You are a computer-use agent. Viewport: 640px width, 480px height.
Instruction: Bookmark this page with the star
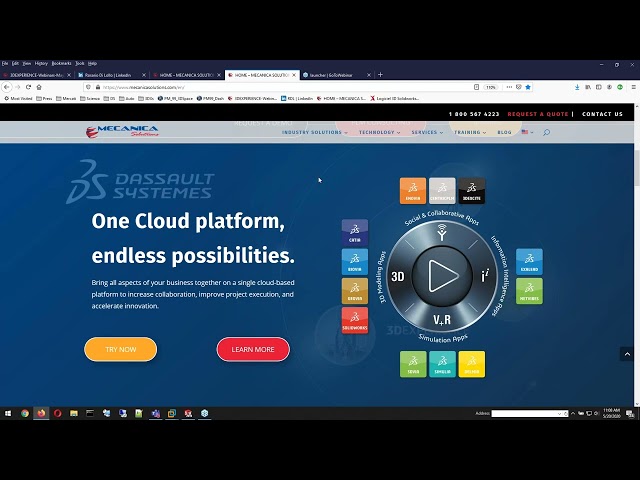(528, 87)
